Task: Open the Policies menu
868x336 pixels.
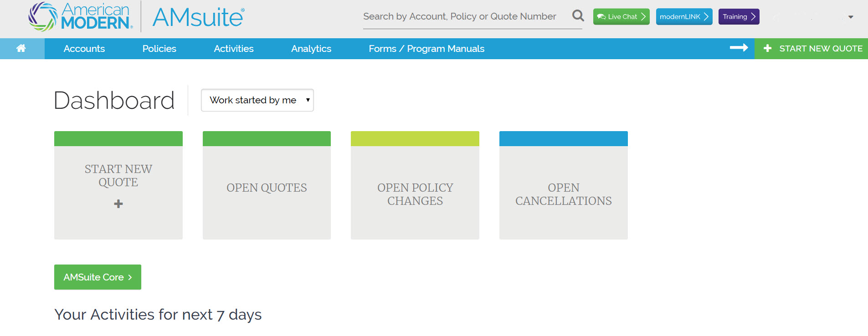Action: pos(159,49)
